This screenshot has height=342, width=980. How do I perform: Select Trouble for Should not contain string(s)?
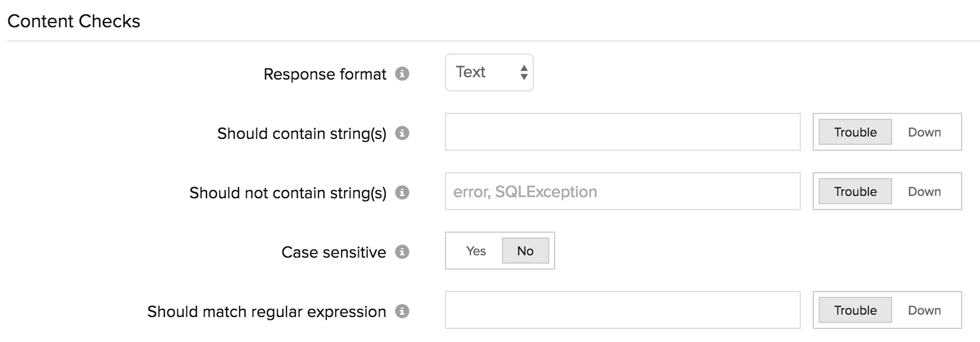pyautogui.click(x=855, y=191)
